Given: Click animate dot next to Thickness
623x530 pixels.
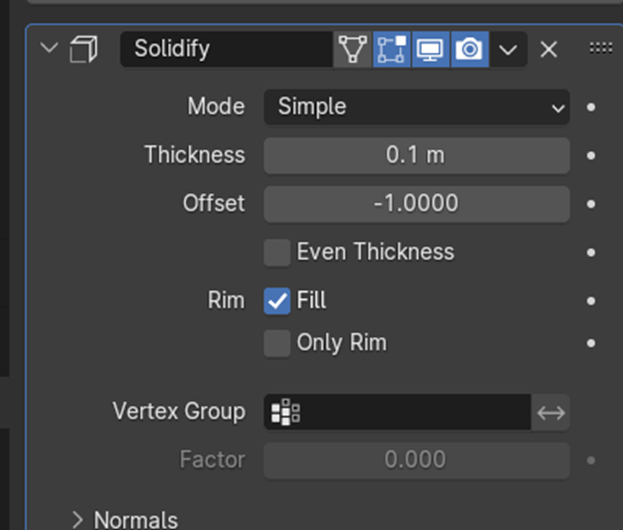Looking at the screenshot, I should pyautogui.click(x=592, y=155).
